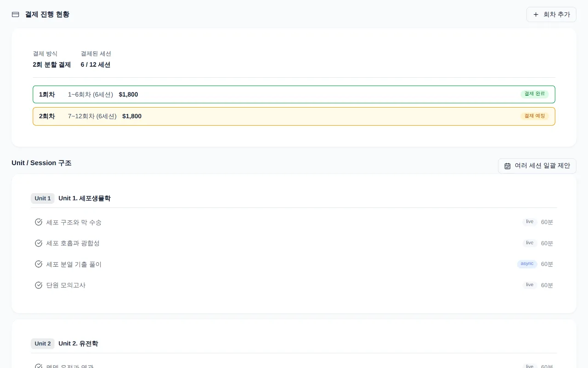Click the Unit 2. 유전학 heading

(x=78, y=344)
